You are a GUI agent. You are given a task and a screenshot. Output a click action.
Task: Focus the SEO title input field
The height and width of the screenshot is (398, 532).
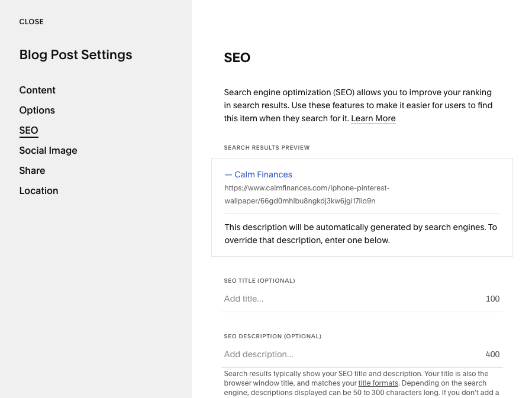coord(349,299)
